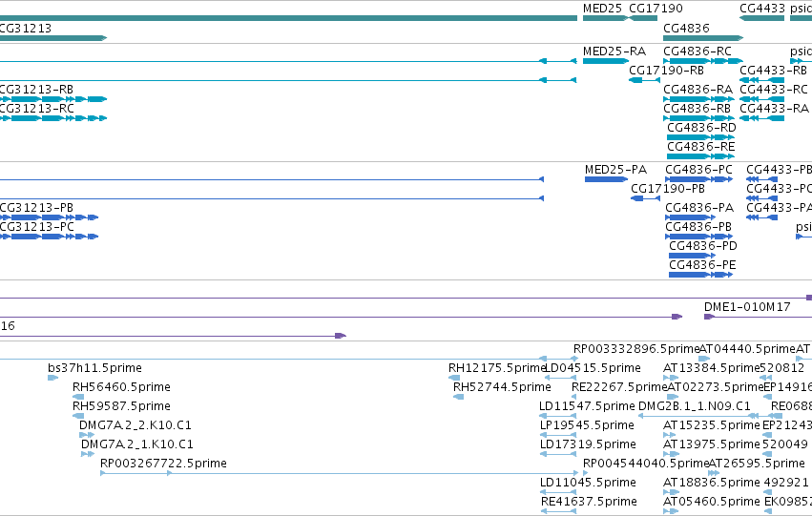
Task: Select the CG4836 gene feature
Action: [x=703, y=38]
